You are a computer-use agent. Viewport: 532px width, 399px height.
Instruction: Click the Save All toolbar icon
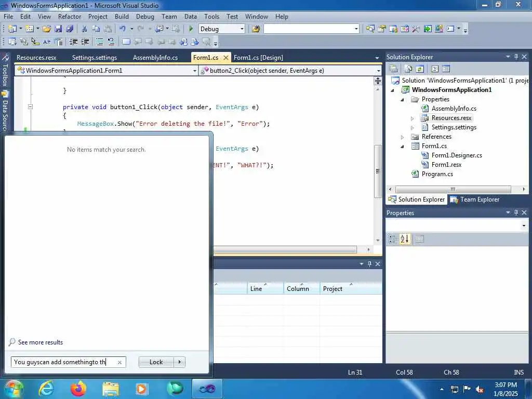70,29
